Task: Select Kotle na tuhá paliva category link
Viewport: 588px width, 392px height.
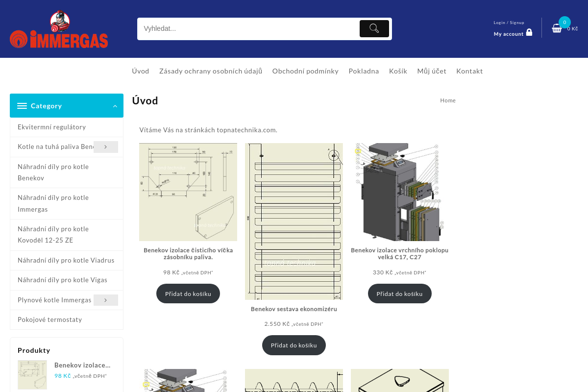Action: 55,147
